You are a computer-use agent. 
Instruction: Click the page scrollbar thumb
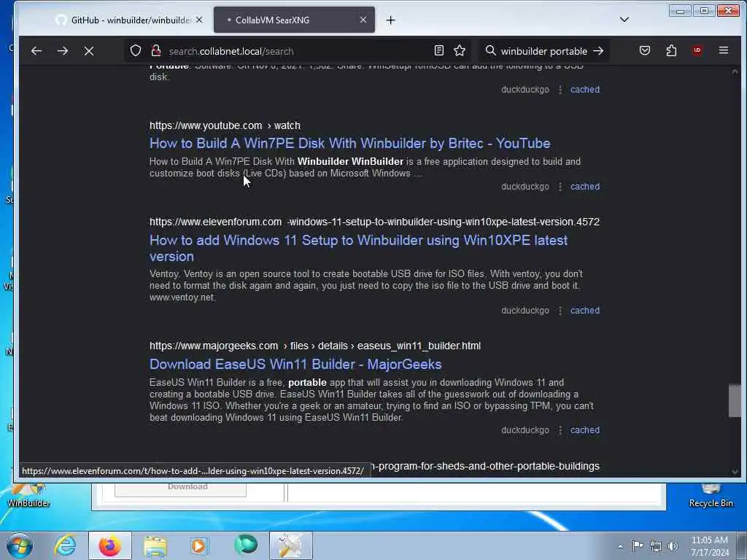[x=734, y=401]
